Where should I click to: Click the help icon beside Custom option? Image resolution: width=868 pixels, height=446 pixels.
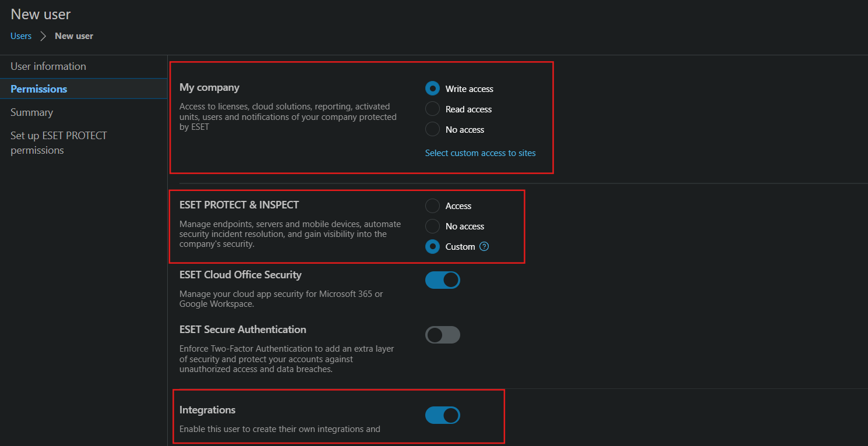484,247
